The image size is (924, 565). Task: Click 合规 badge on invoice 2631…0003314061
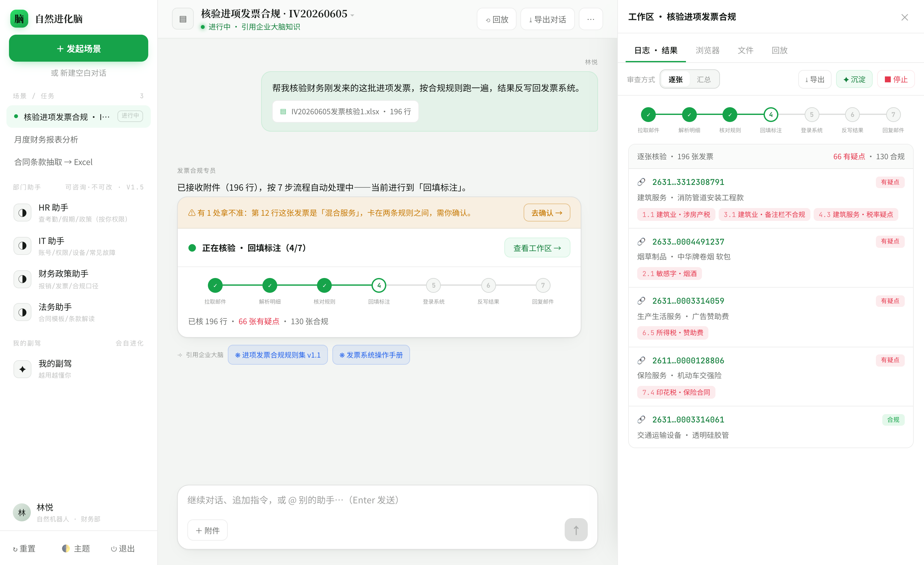[893, 420]
